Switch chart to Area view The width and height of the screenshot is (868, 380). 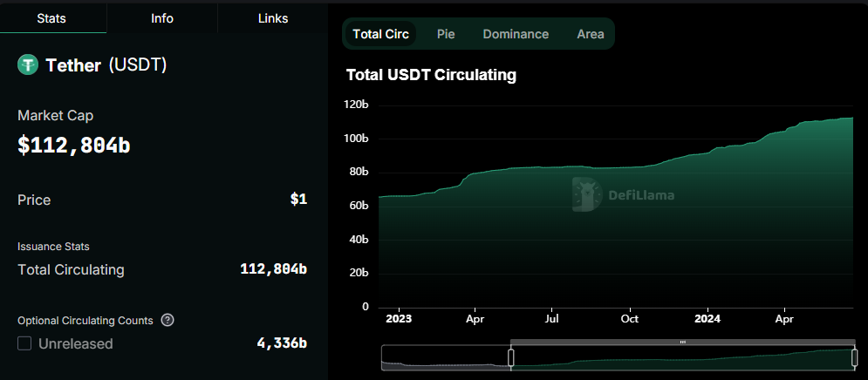coord(590,34)
